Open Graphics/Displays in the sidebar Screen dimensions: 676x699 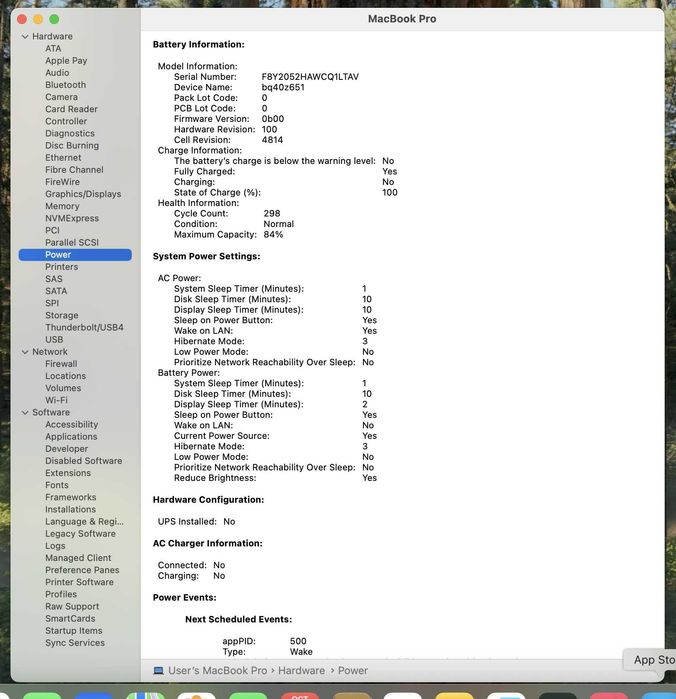pyautogui.click(x=83, y=194)
